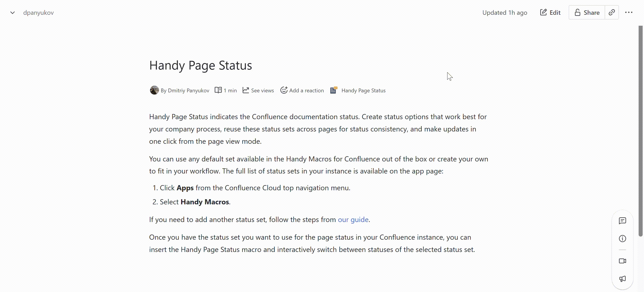Click the Handy Page Status byline label
This screenshot has width=644, height=292.
(363, 91)
